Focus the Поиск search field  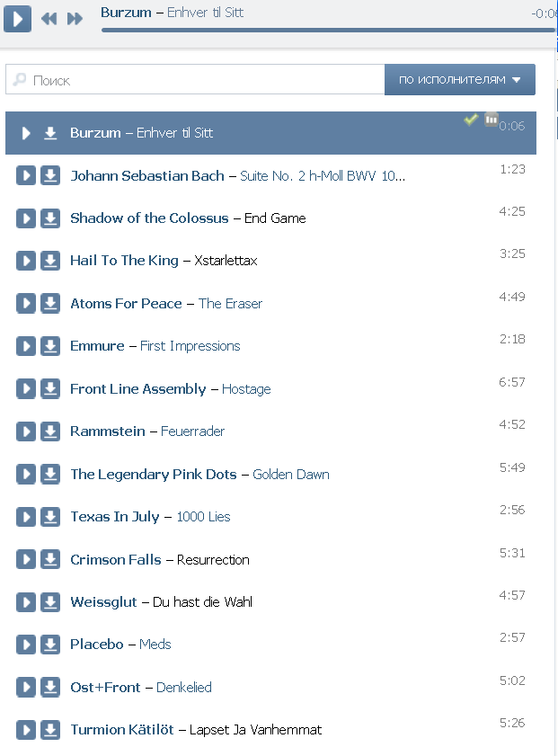tap(195, 79)
